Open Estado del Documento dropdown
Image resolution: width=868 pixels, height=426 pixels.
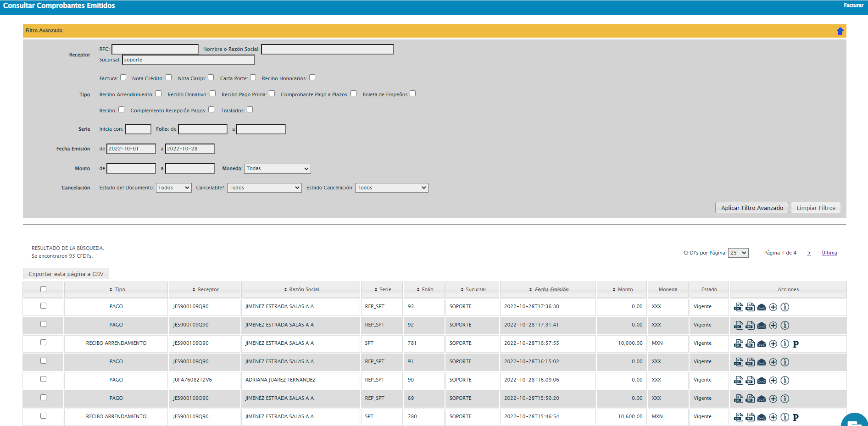(x=174, y=188)
